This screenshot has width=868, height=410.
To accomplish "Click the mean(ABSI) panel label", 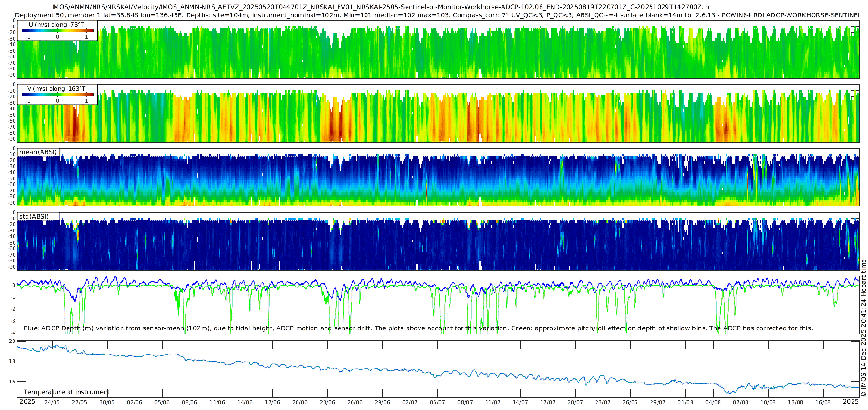I will point(38,152).
